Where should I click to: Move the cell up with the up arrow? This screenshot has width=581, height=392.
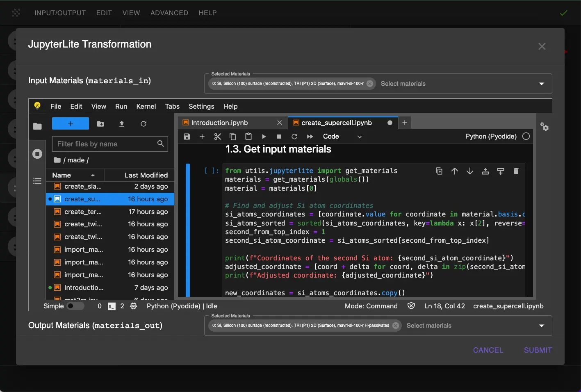tap(454, 171)
